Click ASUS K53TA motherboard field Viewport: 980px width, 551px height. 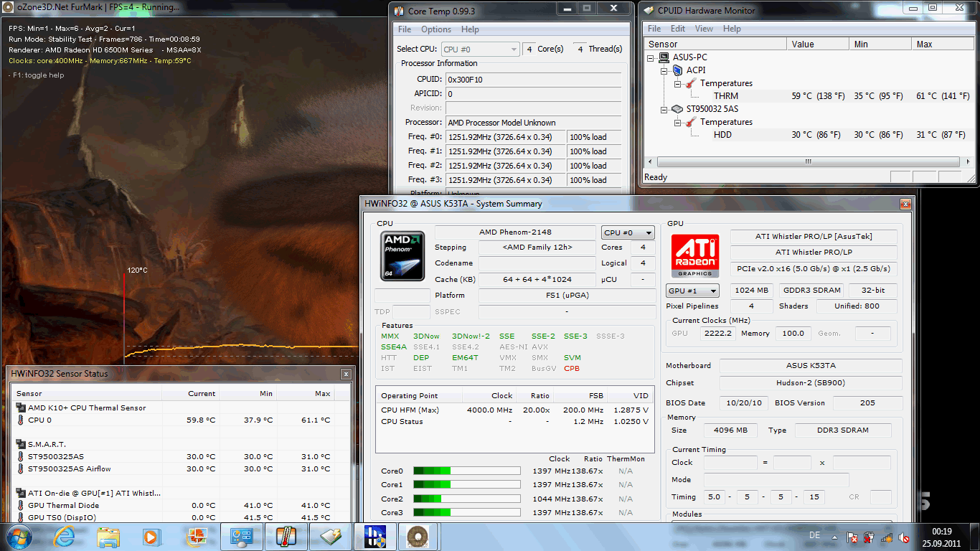click(x=811, y=365)
